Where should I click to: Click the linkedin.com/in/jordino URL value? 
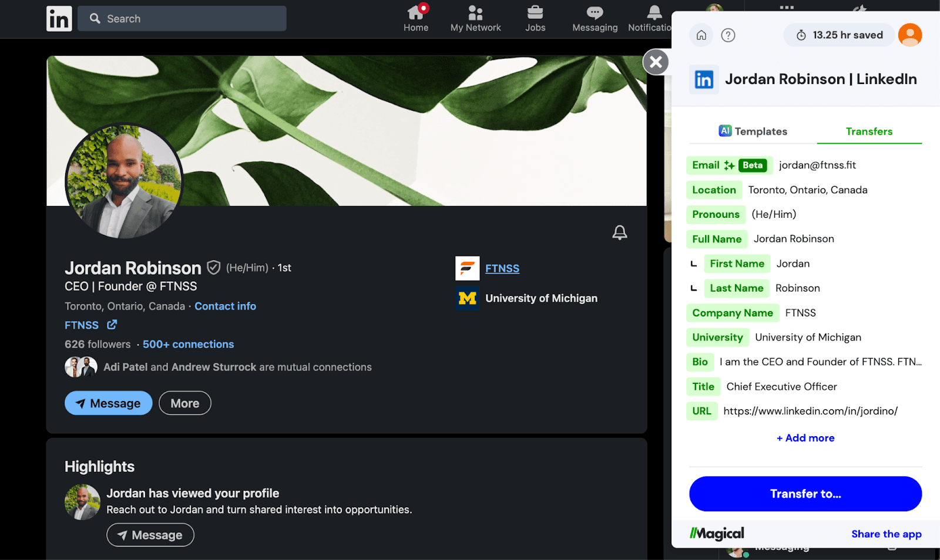pyautogui.click(x=811, y=411)
